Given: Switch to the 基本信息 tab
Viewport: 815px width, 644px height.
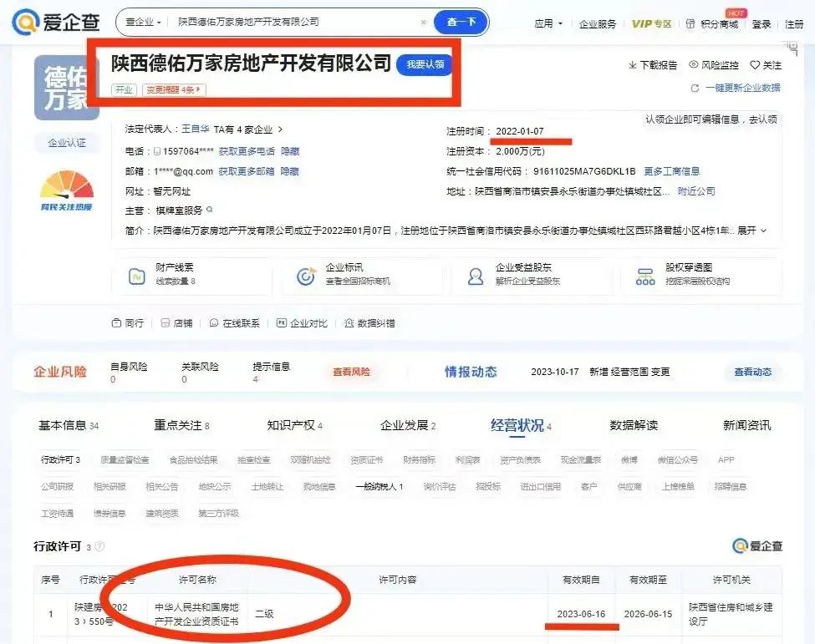Looking at the screenshot, I should (x=68, y=425).
